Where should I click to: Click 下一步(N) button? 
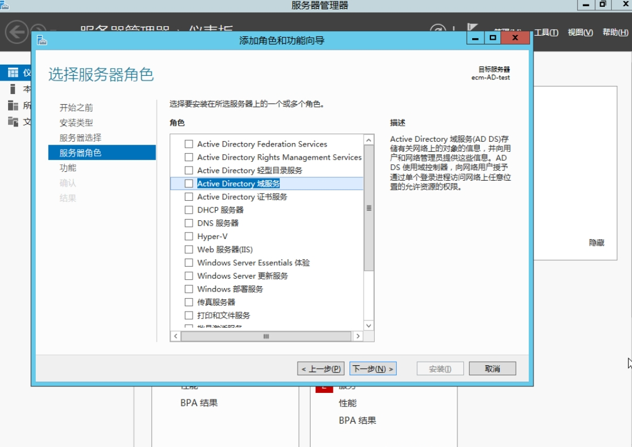tap(373, 368)
